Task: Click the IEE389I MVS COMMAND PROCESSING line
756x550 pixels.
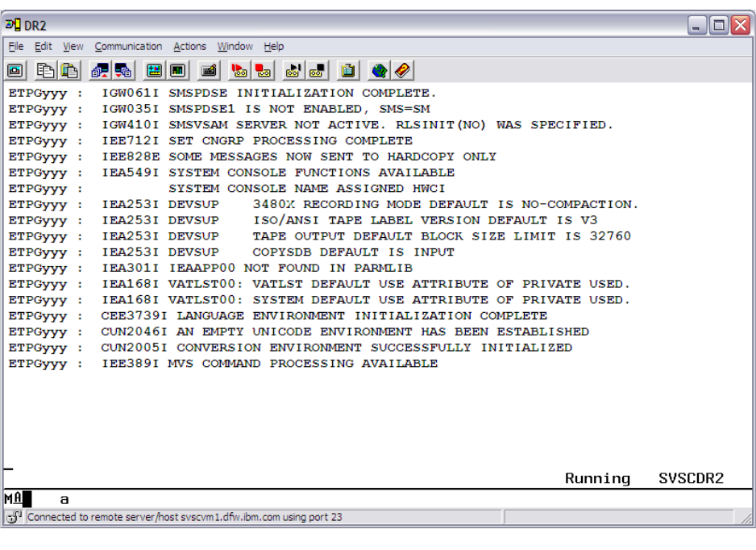Action: pyautogui.click(x=222, y=364)
